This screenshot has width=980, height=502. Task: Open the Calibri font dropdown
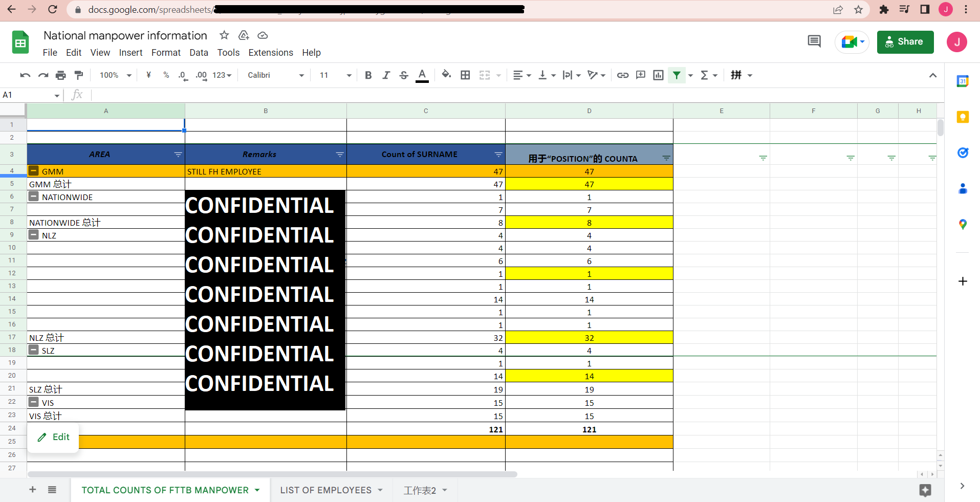tap(275, 75)
